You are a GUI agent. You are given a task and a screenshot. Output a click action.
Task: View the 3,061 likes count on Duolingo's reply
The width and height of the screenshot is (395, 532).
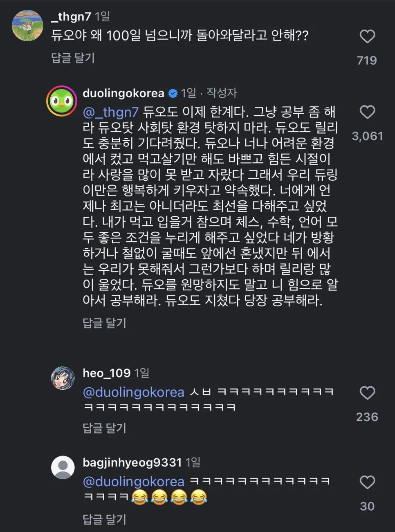(x=367, y=136)
